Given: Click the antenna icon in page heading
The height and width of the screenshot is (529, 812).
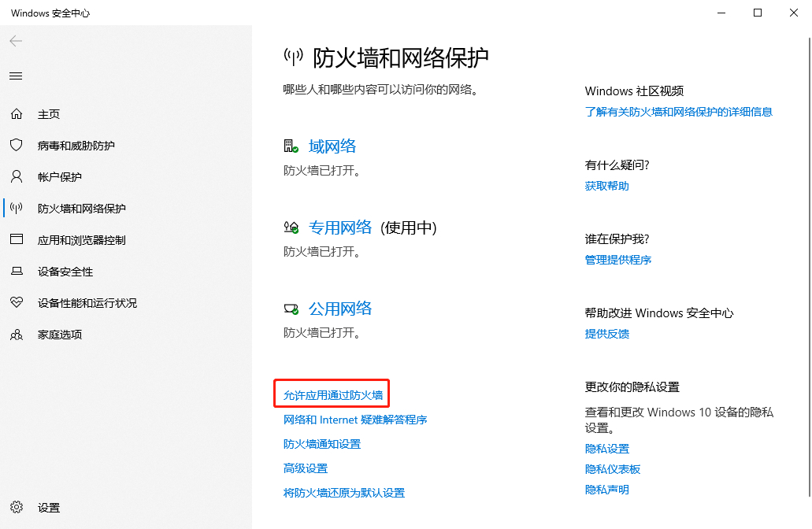Looking at the screenshot, I should coord(293,56).
